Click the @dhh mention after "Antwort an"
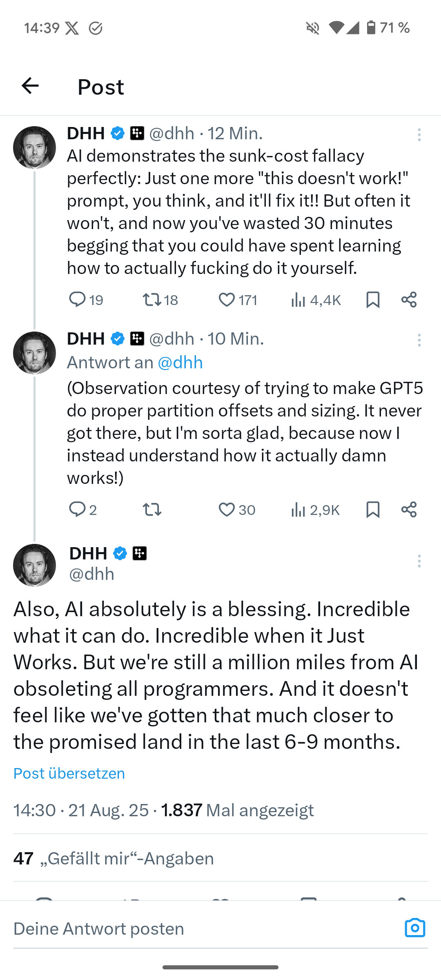441x980 pixels. [x=180, y=363]
